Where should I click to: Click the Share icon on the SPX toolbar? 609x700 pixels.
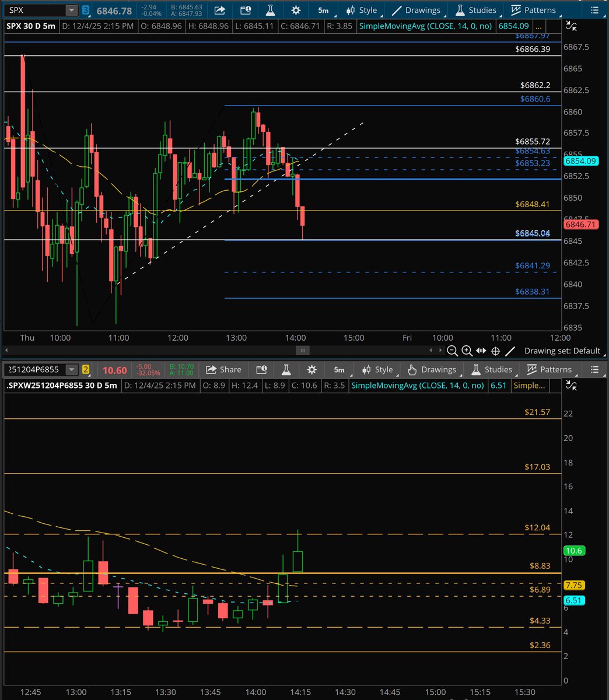pyautogui.click(x=219, y=10)
